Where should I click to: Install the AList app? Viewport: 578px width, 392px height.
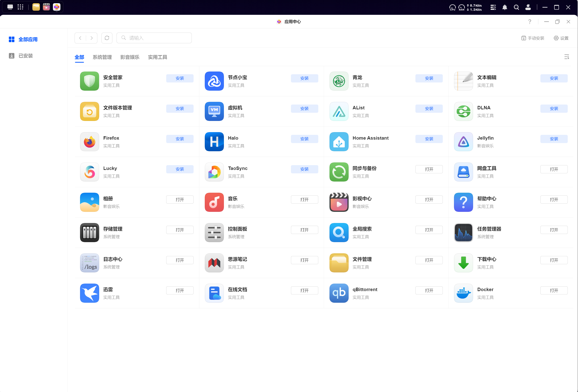click(429, 109)
